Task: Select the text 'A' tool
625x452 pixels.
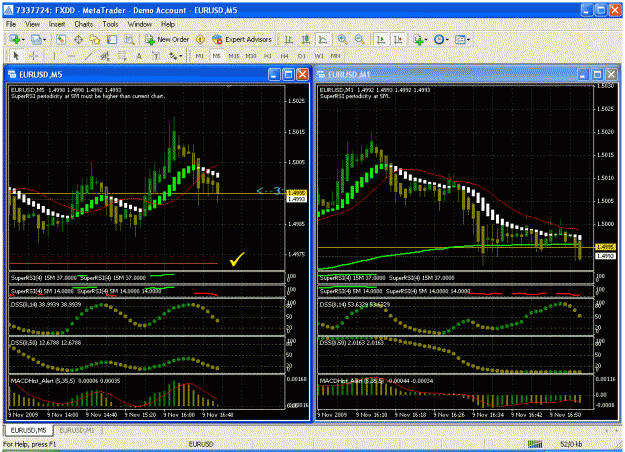Action: 139,56
